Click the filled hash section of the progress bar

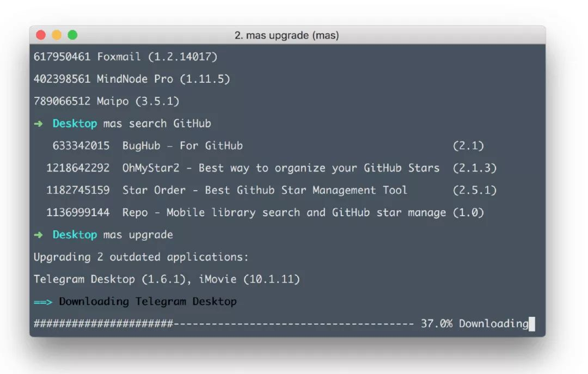pos(103,323)
